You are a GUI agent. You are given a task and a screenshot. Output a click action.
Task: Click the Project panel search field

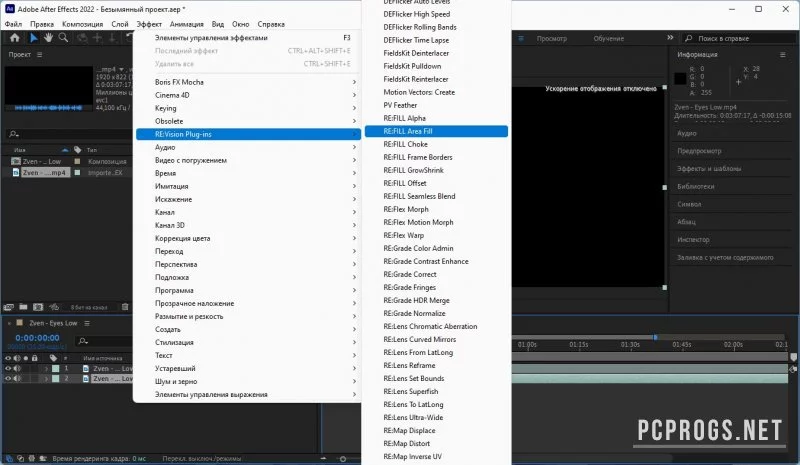pos(69,134)
